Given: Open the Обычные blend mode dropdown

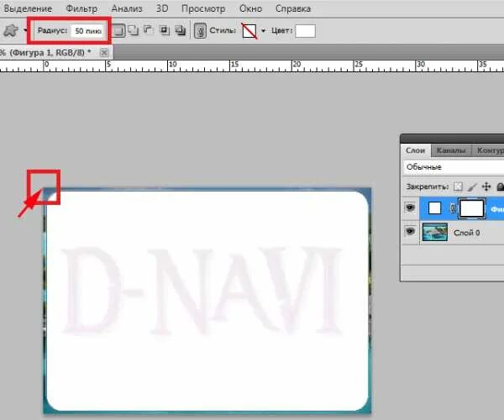Looking at the screenshot, I should point(454,167).
